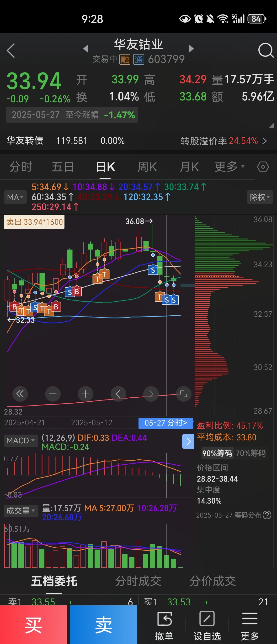Open 成交量 volume indicator dropdown
The image size is (277, 644).
21,511
